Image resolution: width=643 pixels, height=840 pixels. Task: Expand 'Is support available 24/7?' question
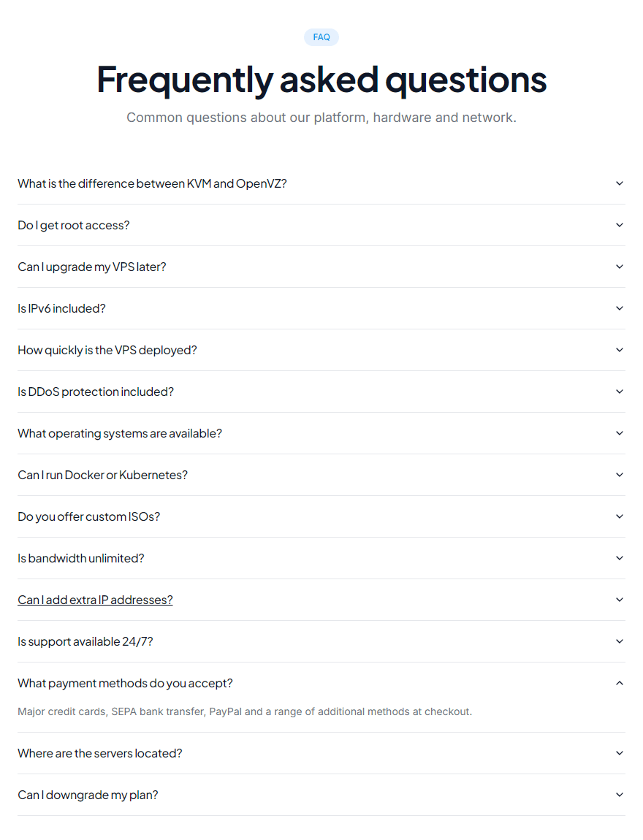321,641
